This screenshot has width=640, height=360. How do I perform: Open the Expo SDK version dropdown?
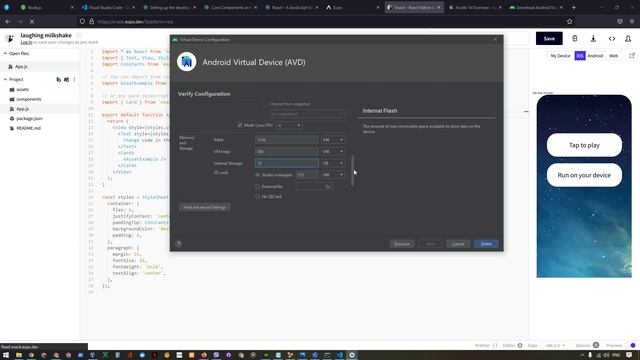click(555, 345)
